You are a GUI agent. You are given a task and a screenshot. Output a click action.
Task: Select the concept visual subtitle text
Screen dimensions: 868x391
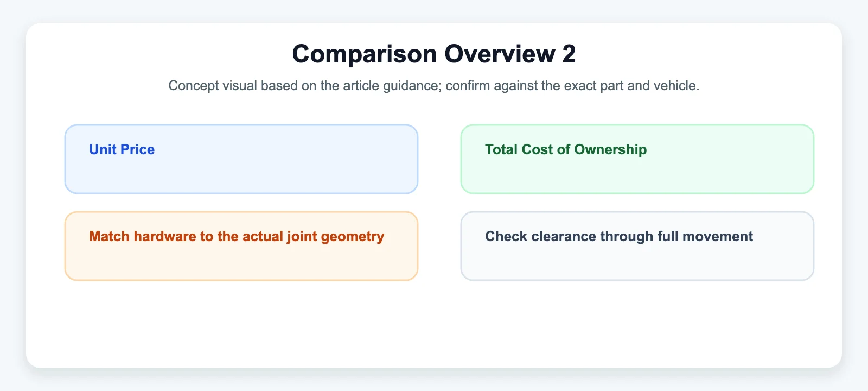[434, 86]
